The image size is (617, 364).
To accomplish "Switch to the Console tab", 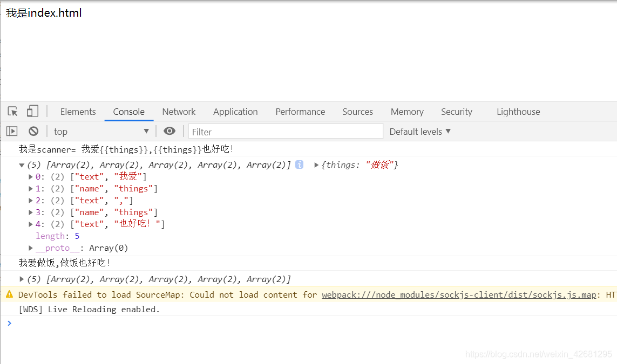I will pos(128,112).
